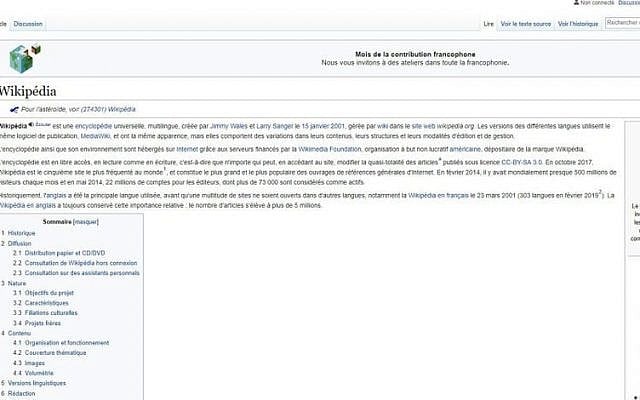Jump to section 4 Contenu
640x400 pixels.
pos(16,333)
